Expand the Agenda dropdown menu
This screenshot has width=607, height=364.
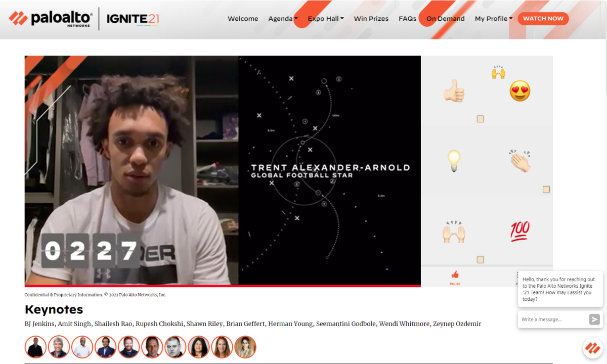[x=283, y=19]
